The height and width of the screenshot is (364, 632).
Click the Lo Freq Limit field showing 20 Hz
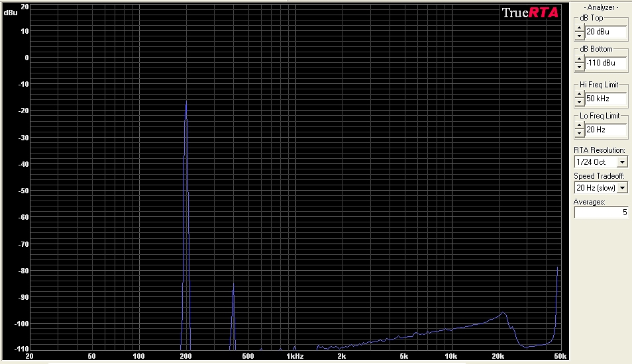coord(606,130)
